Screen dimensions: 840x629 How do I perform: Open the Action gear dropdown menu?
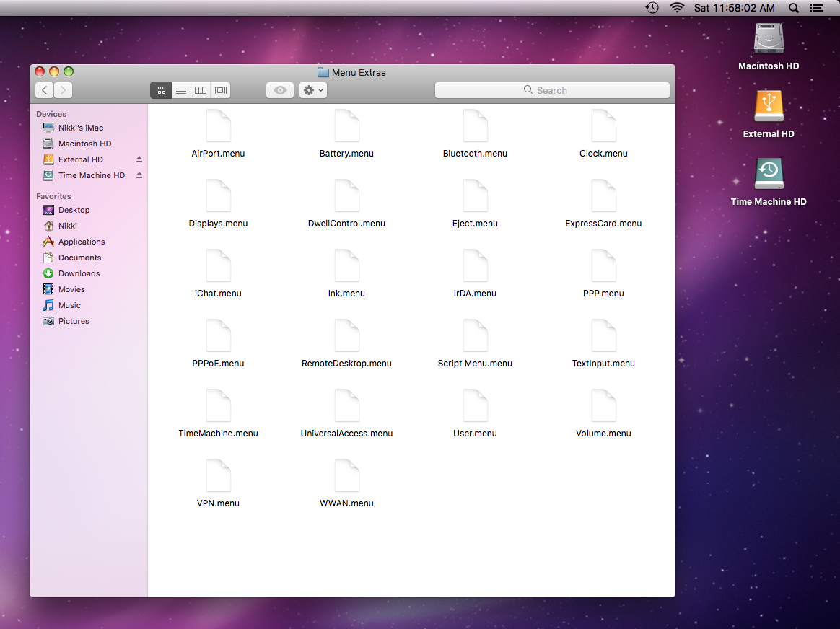coord(313,90)
